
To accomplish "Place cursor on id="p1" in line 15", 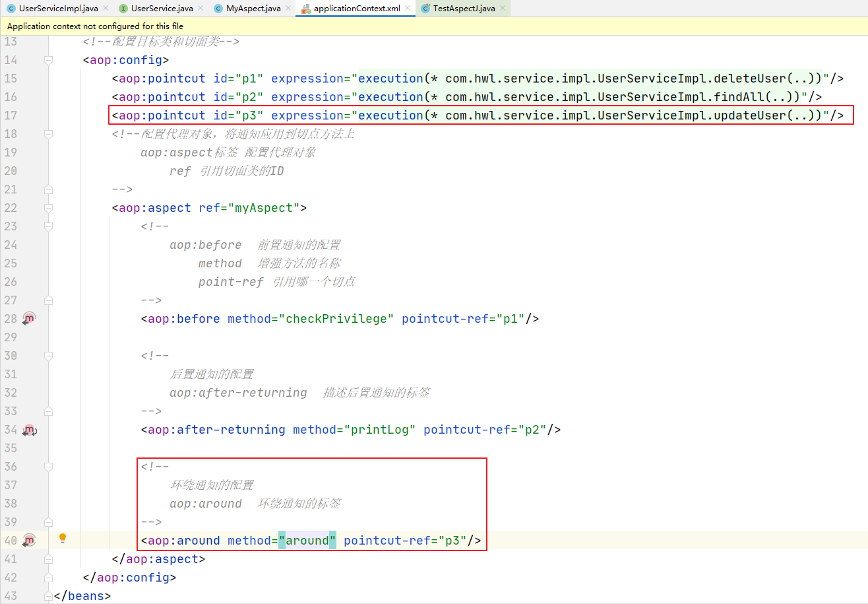I will pos(238,79).
